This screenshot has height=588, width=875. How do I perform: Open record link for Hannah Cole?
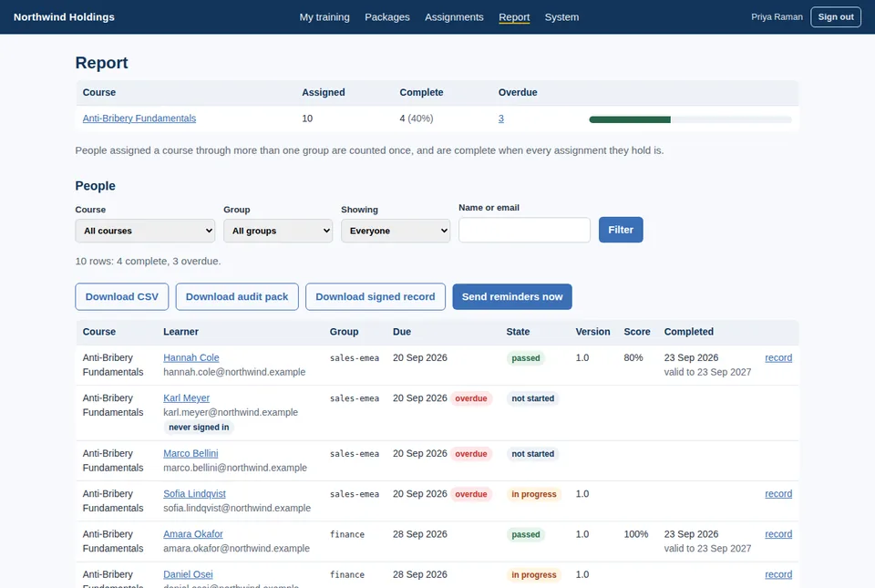(x=778, y=357)
